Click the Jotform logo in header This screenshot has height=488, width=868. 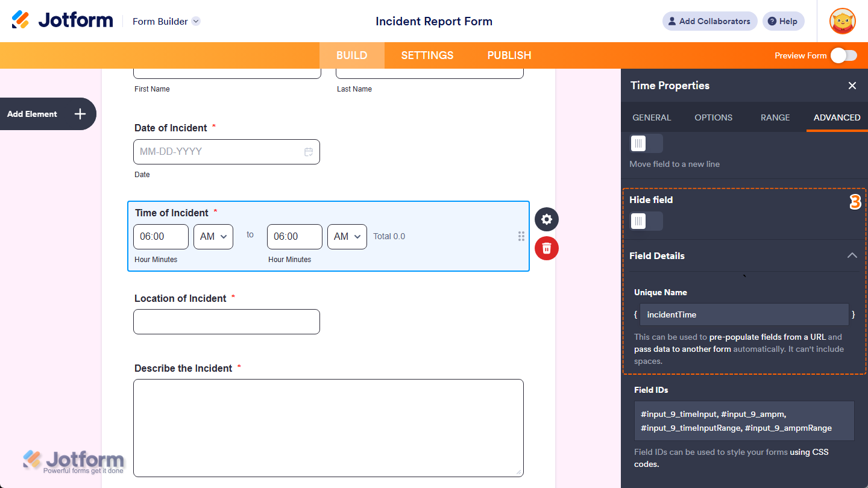tap(62, 20)
